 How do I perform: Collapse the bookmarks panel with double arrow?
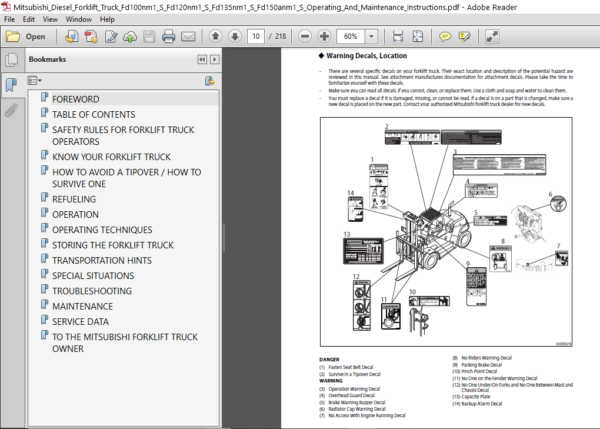click(x=202, y=59)
